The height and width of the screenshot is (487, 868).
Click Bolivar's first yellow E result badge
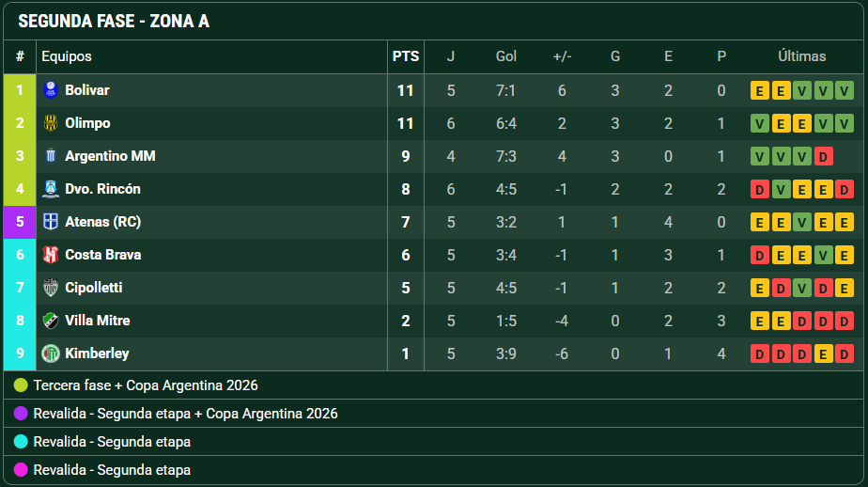(759, 90)
